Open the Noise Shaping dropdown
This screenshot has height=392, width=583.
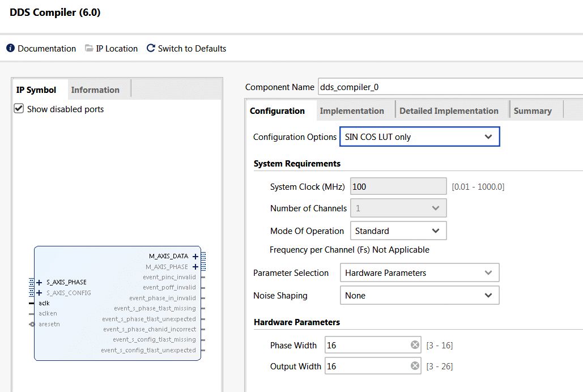click(x=419, y=296)
